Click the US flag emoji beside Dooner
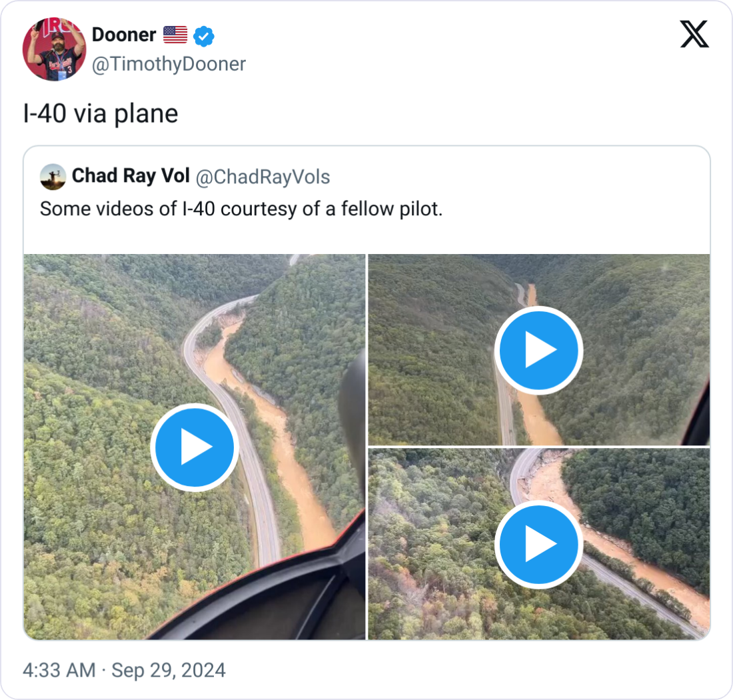The image size is (733, 700). pos(175,35)
